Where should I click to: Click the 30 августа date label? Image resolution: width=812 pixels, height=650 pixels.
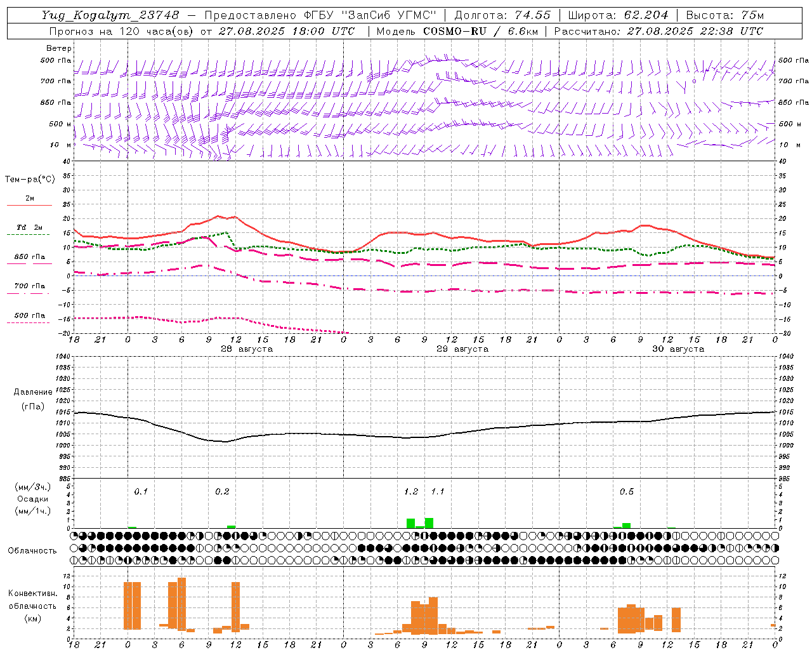tap(678, 349)
